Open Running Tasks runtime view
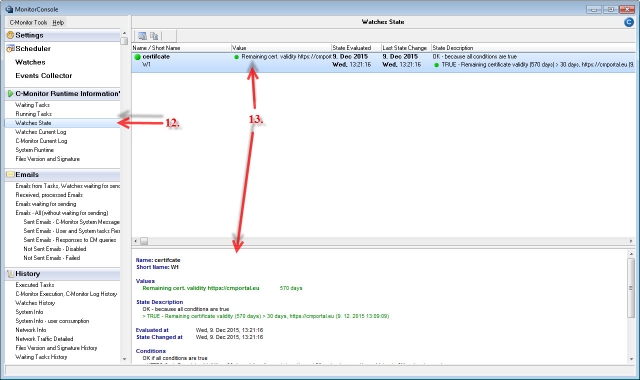This screenshot has height=380, width=640. 33,114
